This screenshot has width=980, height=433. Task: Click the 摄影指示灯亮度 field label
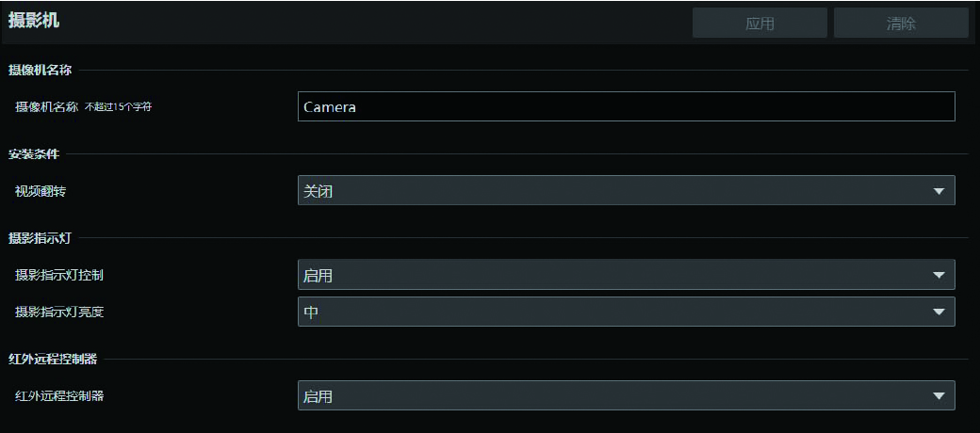coord(59,312)
